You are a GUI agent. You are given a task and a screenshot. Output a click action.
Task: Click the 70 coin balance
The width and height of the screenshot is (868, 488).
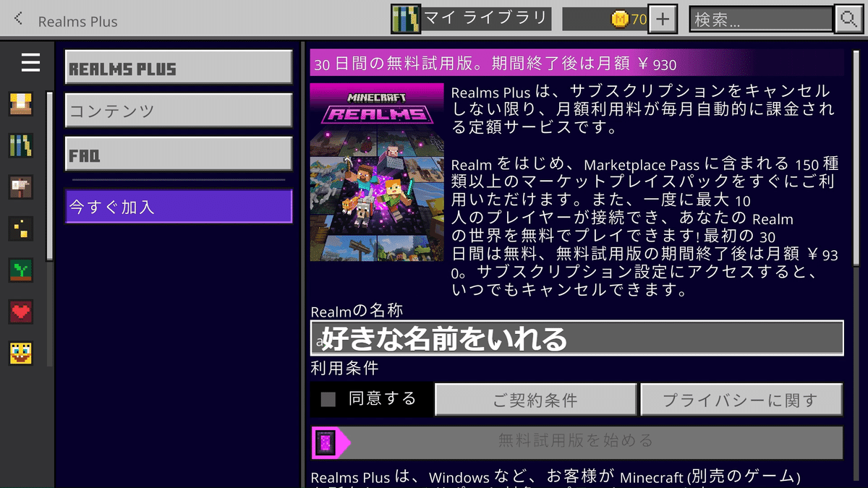point(639,20)
